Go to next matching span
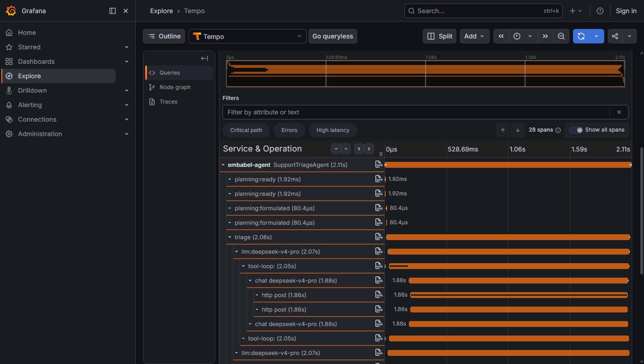Image resolution: width=644 pixels, height=364 pixels. click(x=518, y=130)
